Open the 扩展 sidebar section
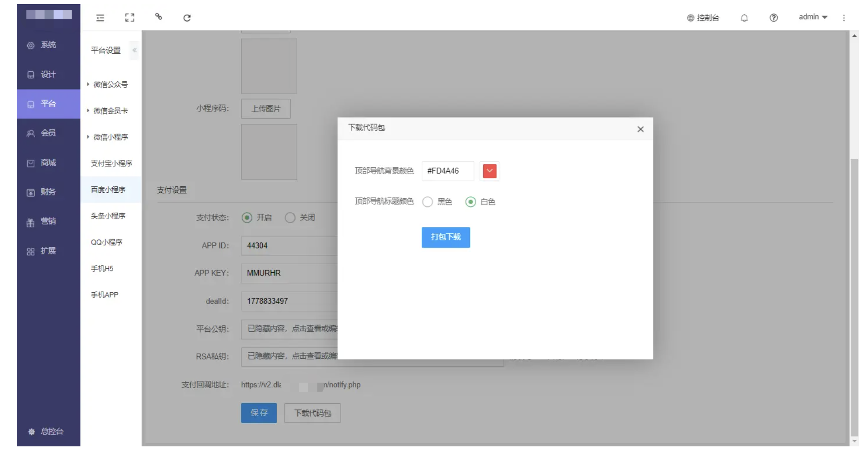 49,251
